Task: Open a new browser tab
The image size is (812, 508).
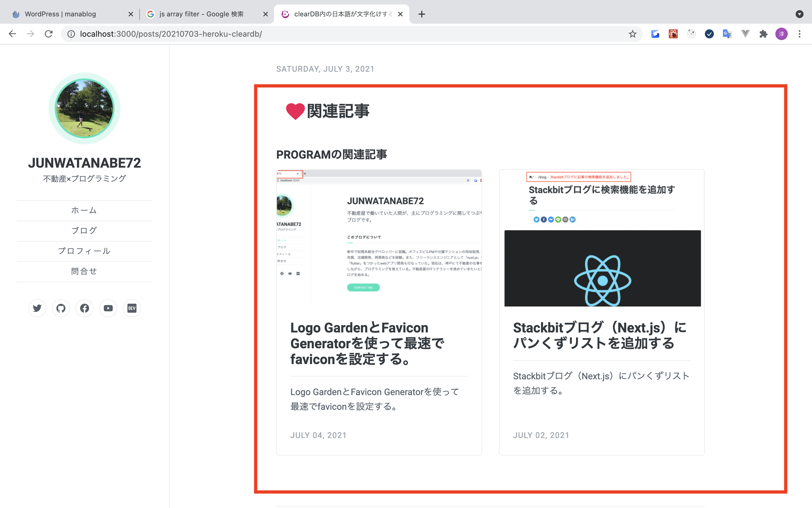Action: coord(422,14)
